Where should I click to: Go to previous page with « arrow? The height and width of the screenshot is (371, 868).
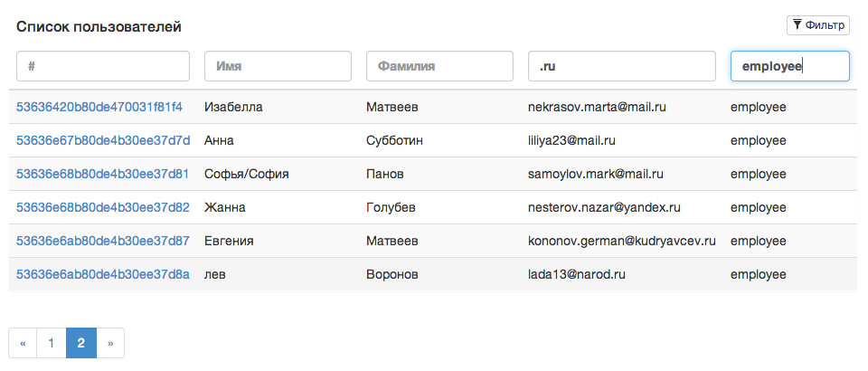coord(23,343)
